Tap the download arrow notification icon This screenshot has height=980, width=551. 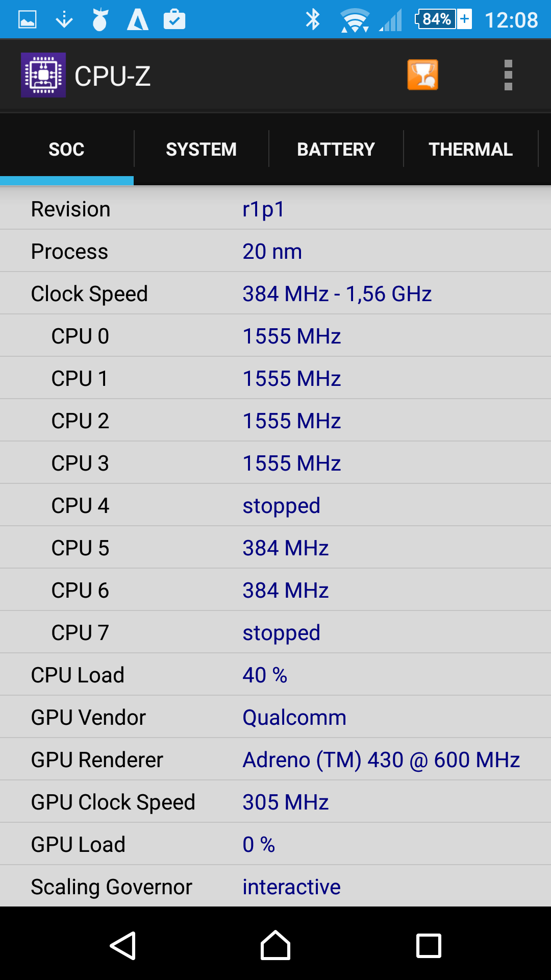[x=64, y=20]
